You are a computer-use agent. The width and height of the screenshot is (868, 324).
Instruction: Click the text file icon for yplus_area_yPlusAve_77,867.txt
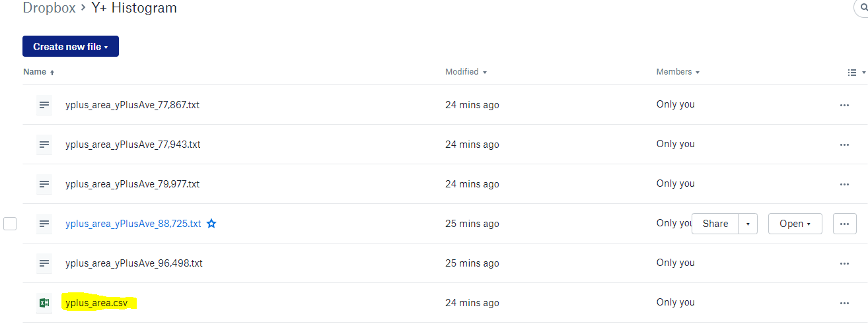[x=44, y=105]
